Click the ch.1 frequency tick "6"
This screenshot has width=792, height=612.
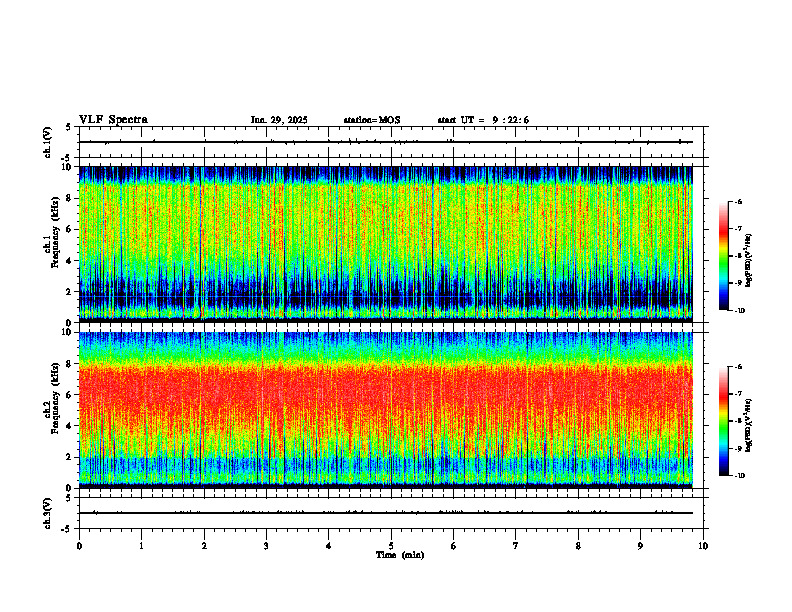69,229
